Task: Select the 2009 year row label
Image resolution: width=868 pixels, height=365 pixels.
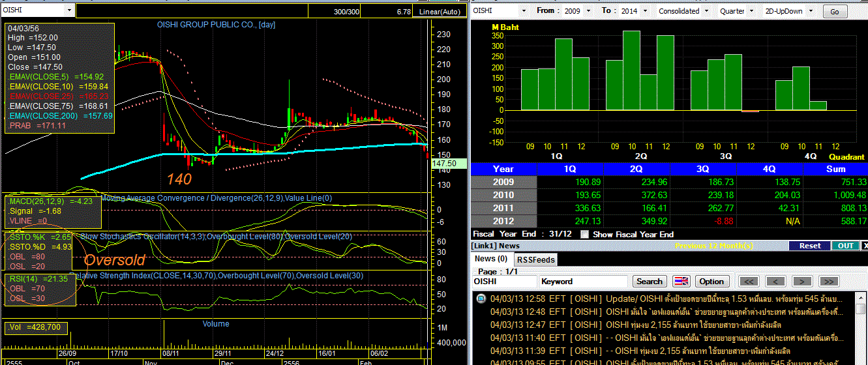Action: pyautogui.click(x=503, y=182)
